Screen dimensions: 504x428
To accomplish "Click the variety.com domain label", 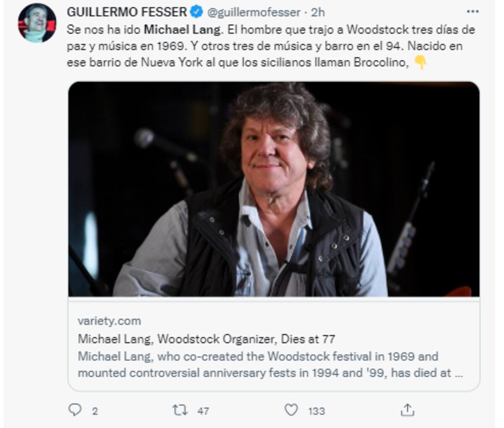I will coord(109,321).
